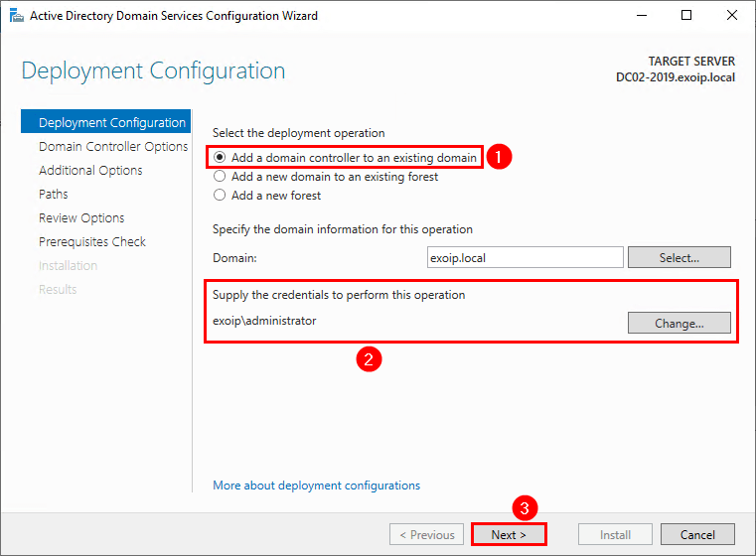756x556 pixels.
Task: Click the DC02-2019.exoip.local target server text
Action: tap(675, 77)
